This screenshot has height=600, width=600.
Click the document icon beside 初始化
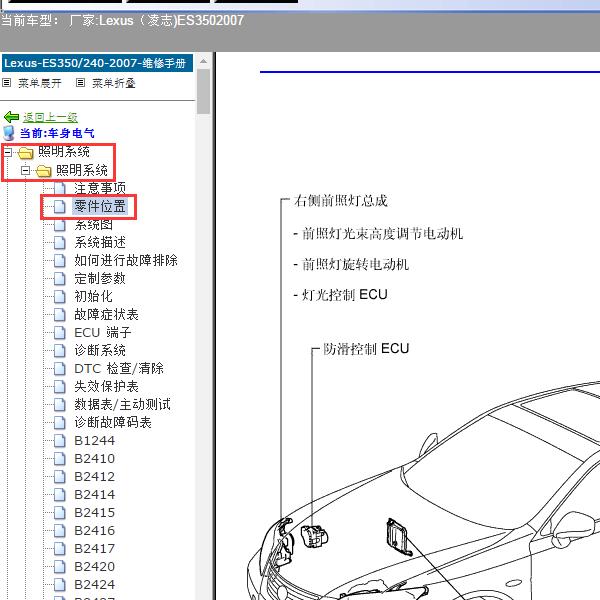60,296
